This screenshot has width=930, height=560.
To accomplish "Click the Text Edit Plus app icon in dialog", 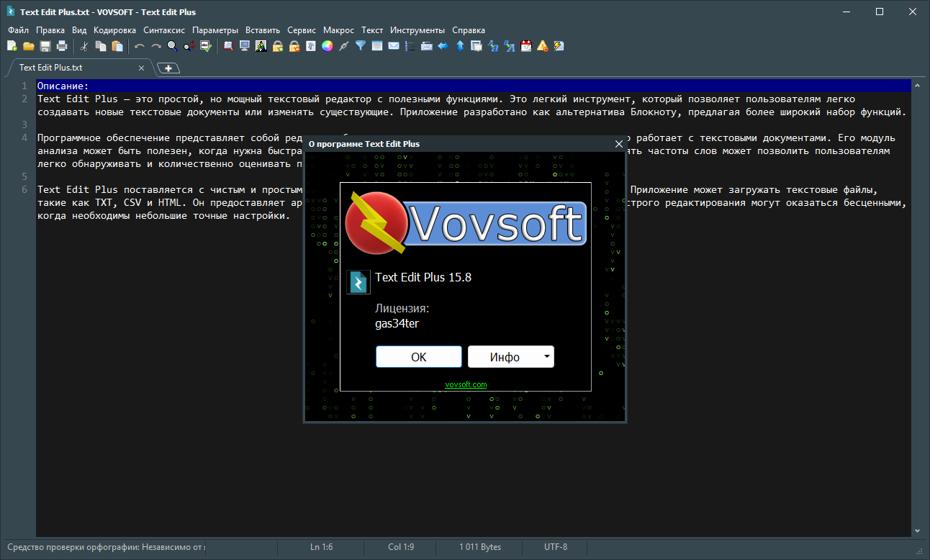I will click(358, 282).
